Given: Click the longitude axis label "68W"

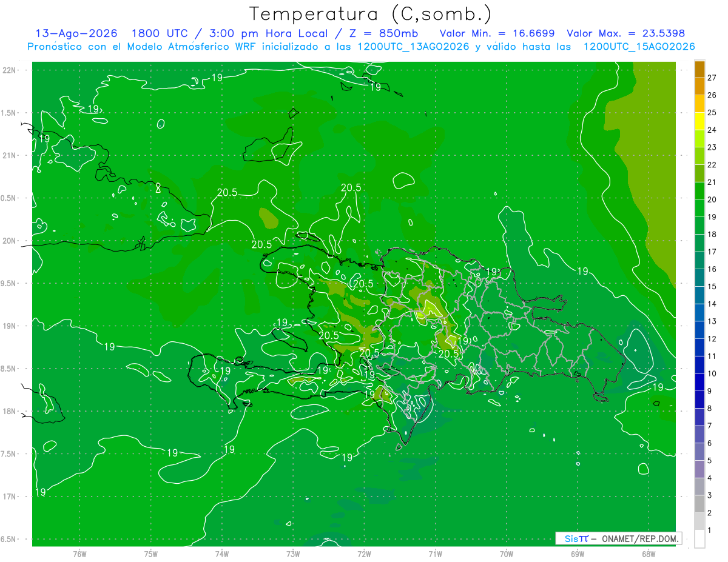Looking at the screenshot, I should 649,554.
